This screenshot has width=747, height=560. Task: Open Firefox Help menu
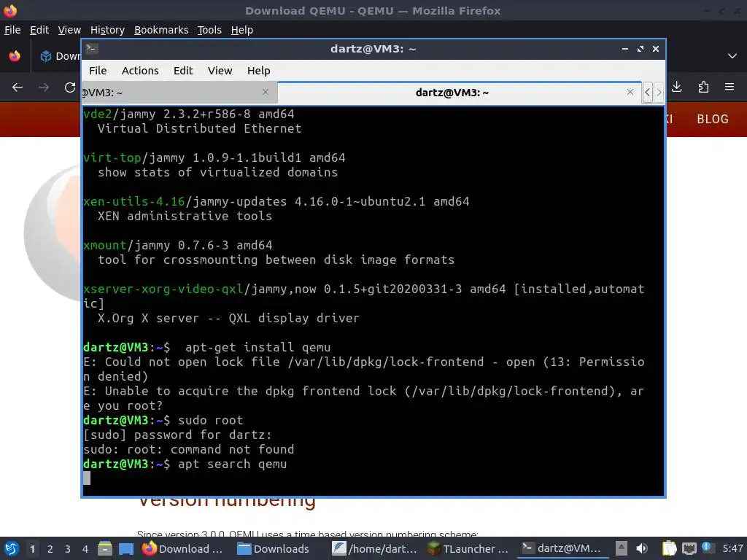click(x=242, y=30)
